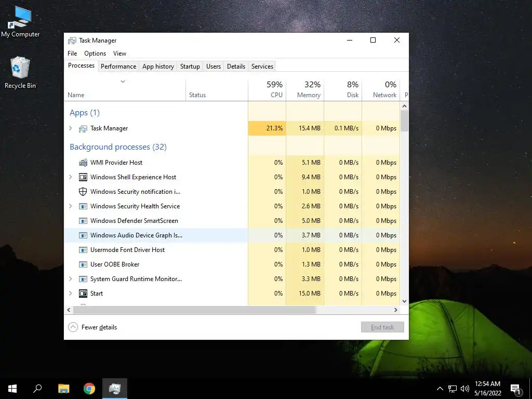Click Start process 15.0 MB memory cell
The width and height of the screenshot is (532, 399).
305,294
